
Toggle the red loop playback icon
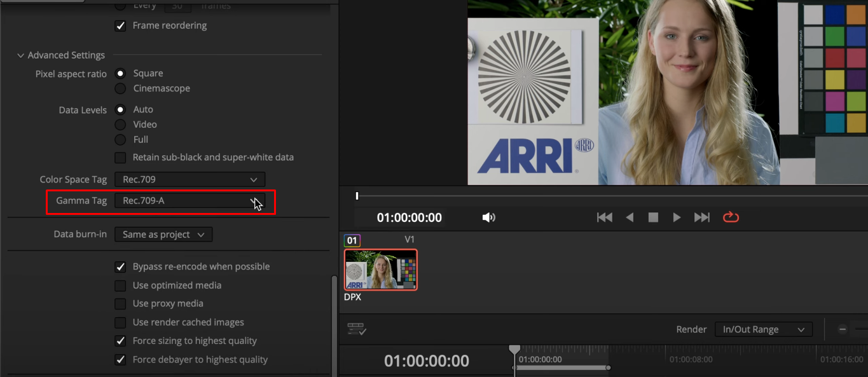point(731,217)
